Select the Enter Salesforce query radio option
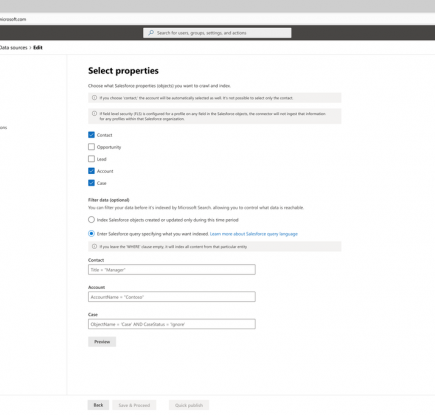 [91, 234]
